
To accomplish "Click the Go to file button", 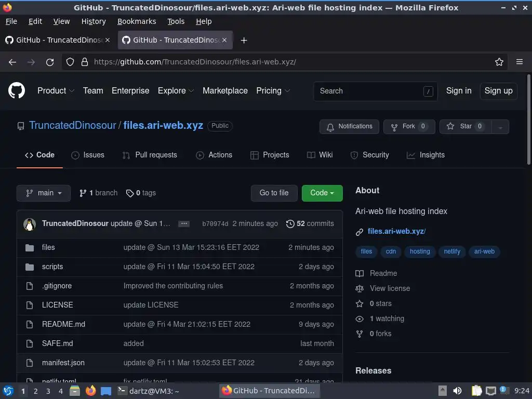I will point(274,193).
